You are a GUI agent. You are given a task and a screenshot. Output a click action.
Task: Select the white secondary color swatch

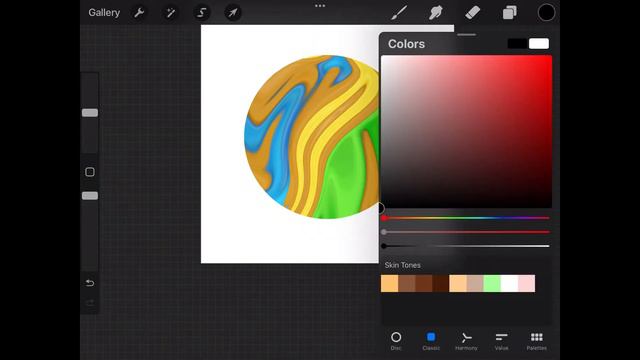[x=539, y=44]
